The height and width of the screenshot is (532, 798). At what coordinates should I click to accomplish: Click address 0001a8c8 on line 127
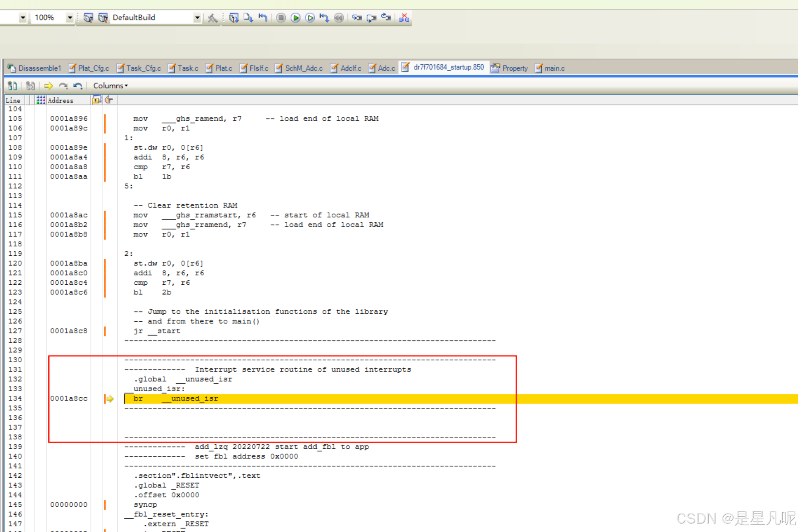(x=68, y=331)
